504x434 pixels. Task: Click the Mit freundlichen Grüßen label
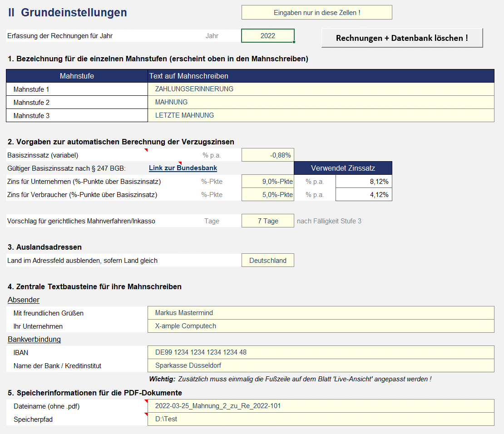[49, 313]
